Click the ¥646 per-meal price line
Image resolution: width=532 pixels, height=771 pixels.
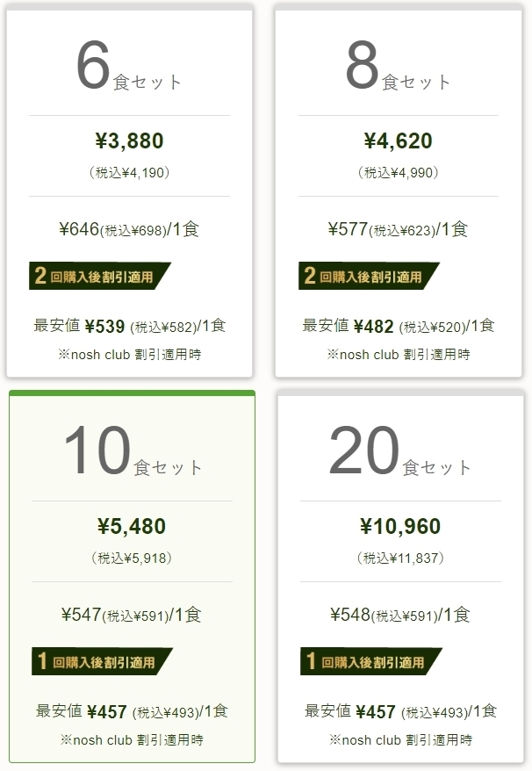129,229
